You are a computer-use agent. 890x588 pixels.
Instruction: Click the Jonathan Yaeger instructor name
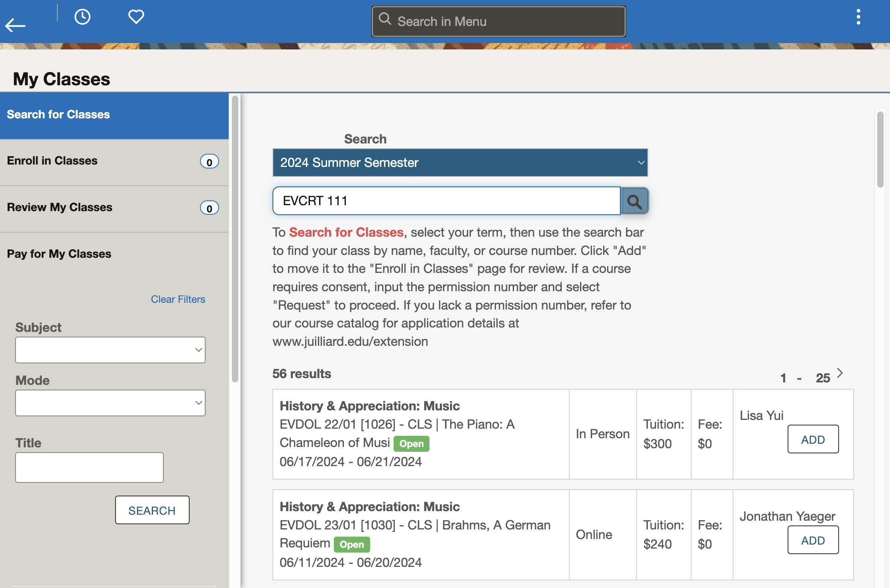pos(787,516)
